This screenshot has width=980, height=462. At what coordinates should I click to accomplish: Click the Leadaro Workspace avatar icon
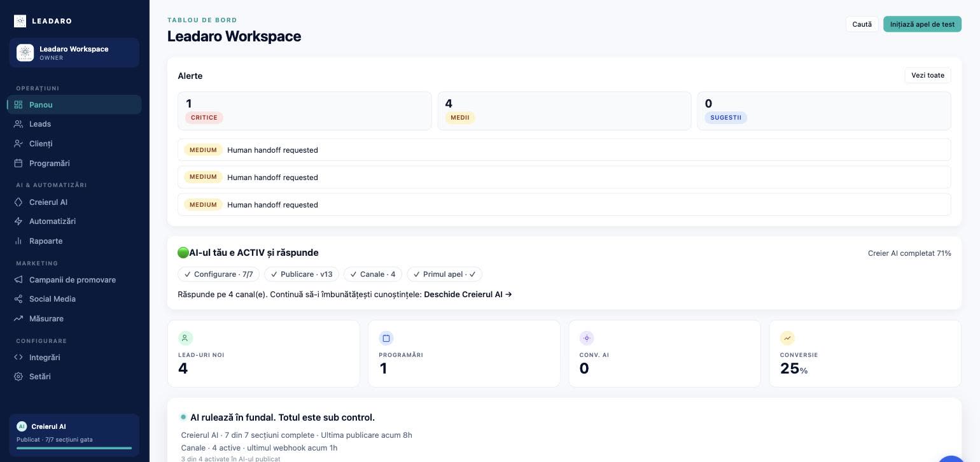(x=25, y=53)
